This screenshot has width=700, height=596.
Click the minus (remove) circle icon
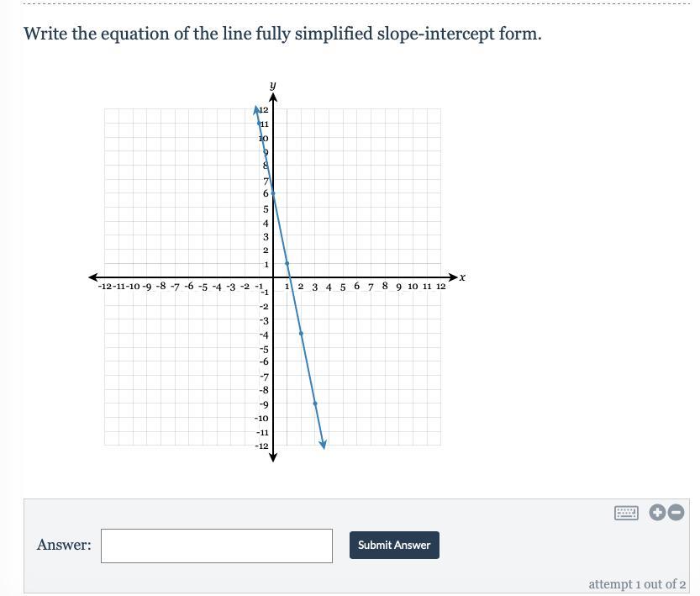coord(676,513)
